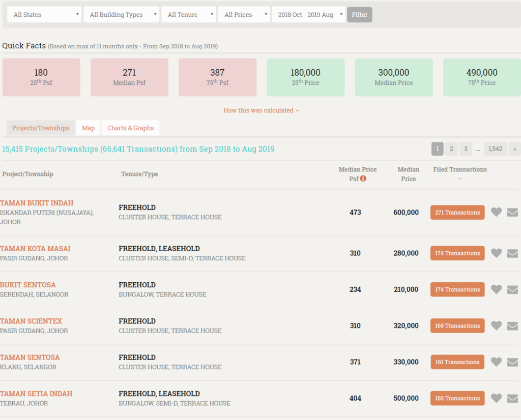
Task: Expand the date range 2018 Oct dropdown
Action: 308,15
